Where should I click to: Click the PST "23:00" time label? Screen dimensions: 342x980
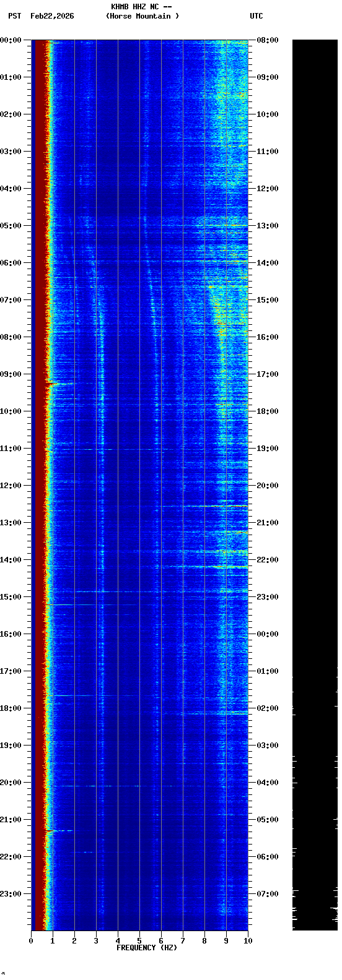click(11, 894)
